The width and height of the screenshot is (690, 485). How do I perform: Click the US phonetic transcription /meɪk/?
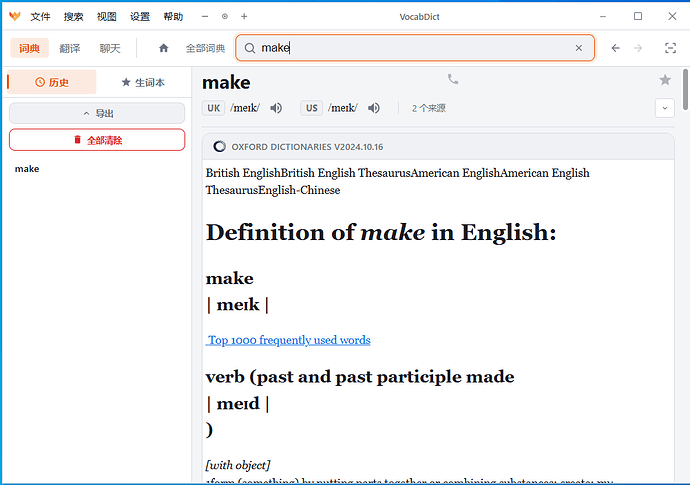coord(343,108)
